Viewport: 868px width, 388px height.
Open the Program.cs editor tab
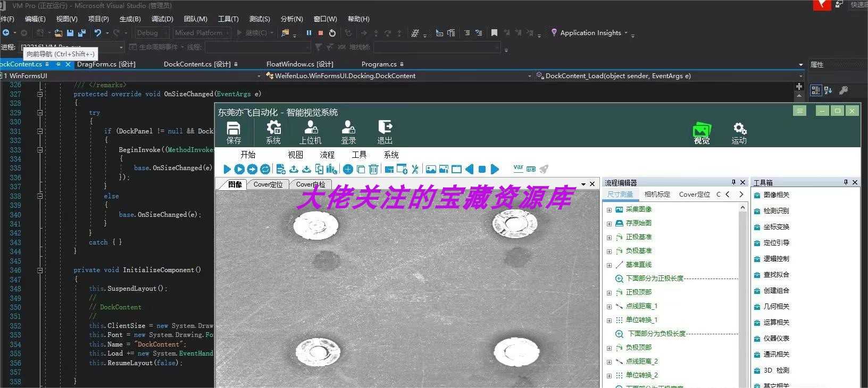coord(379,64)
